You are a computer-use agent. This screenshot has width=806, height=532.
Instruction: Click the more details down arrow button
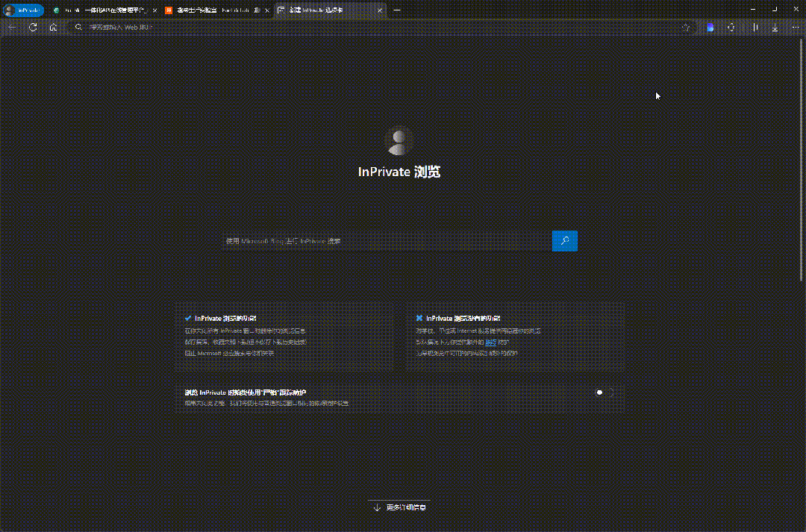coord(399,507)
